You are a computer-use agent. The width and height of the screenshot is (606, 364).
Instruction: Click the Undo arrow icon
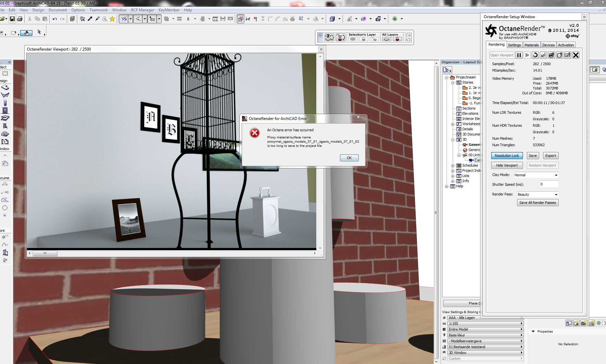55,19
